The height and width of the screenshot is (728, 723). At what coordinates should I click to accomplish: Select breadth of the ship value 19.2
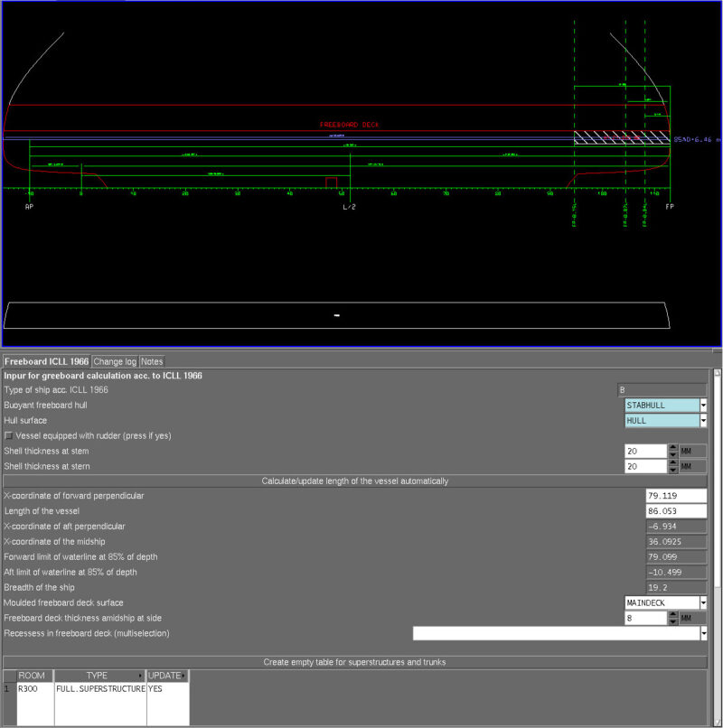click(676, 588)
